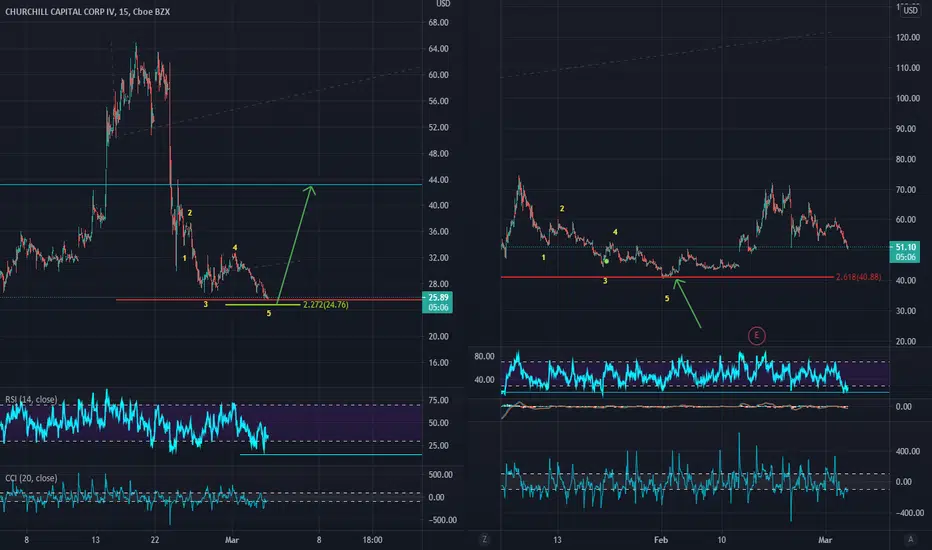The width and height of the screenshot is (932, 550).
Task: Select wave label 2 on the right chart
Action: (562, 209)
